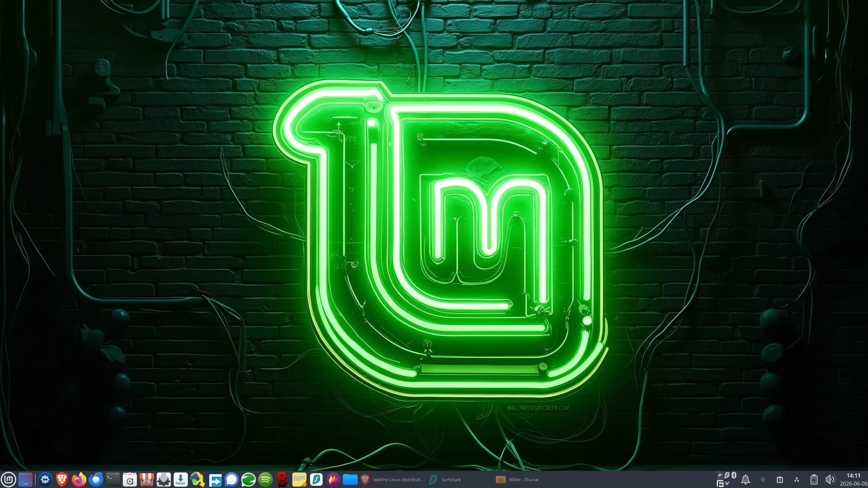Screen dimensions: 868x488
Task: Open the green Z speech bubble app
Action: pos(248,479)
